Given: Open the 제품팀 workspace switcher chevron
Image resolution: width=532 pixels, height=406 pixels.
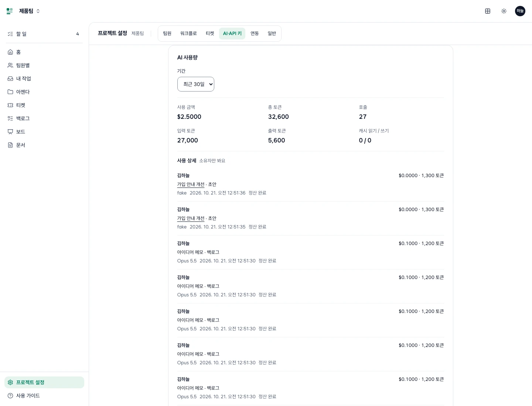Looking at the screenshot, I should point(38,11).
